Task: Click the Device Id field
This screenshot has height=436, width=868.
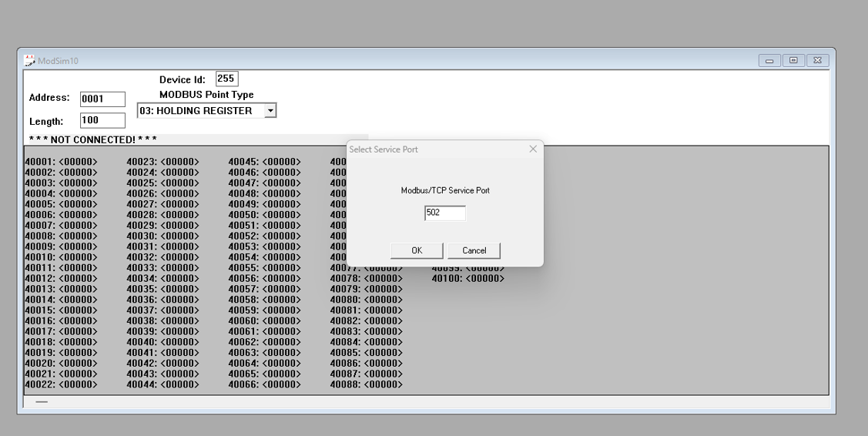Action: tap(227, 79)
